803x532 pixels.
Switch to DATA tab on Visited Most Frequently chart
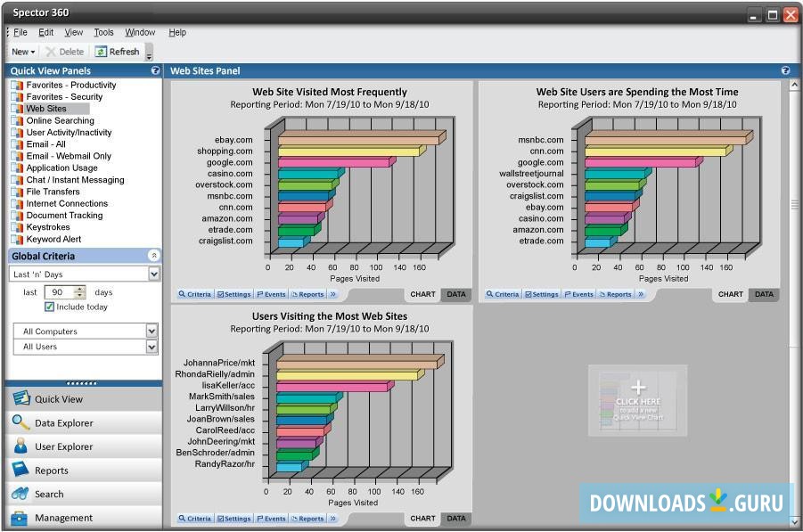coord(455,294)
